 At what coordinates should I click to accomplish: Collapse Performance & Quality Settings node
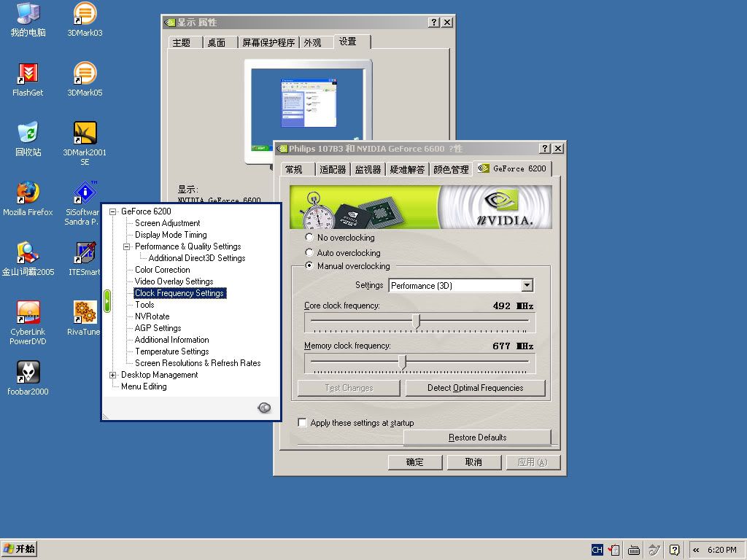click(127, 246)
